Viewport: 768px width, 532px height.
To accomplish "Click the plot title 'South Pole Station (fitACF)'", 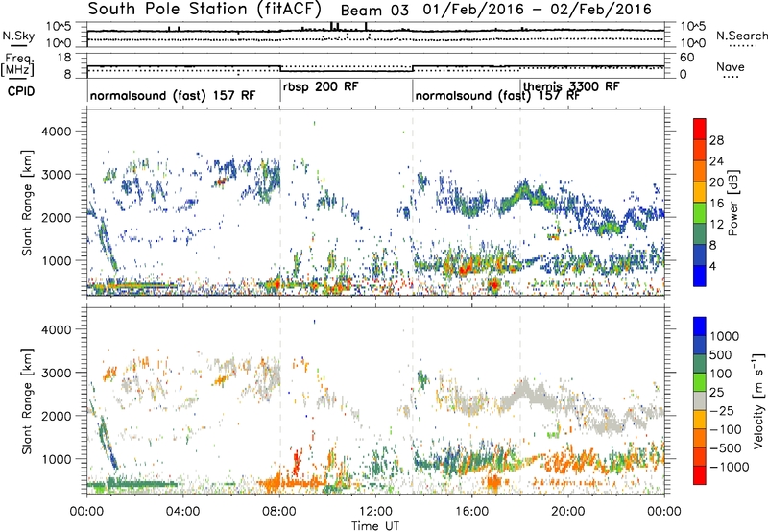I will tap(204, 9).
